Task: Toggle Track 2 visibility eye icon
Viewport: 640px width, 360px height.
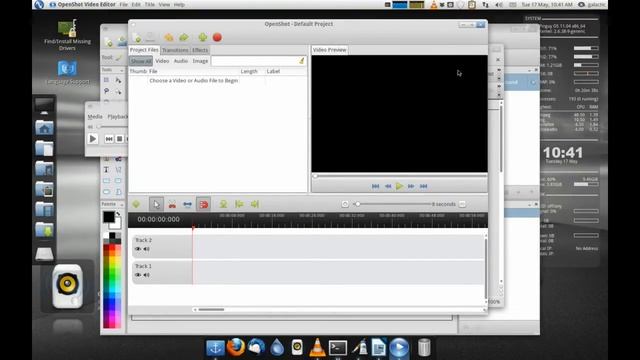Action: pos(138,249)
